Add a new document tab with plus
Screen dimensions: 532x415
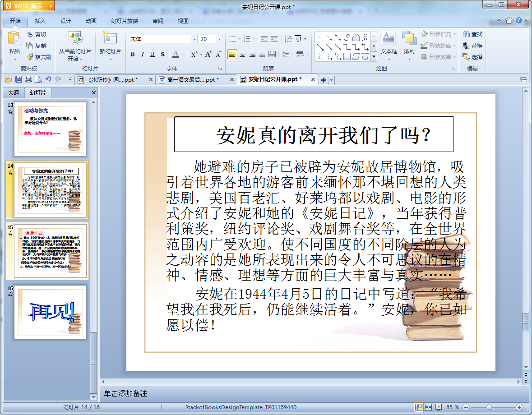(x=324, y=80)
